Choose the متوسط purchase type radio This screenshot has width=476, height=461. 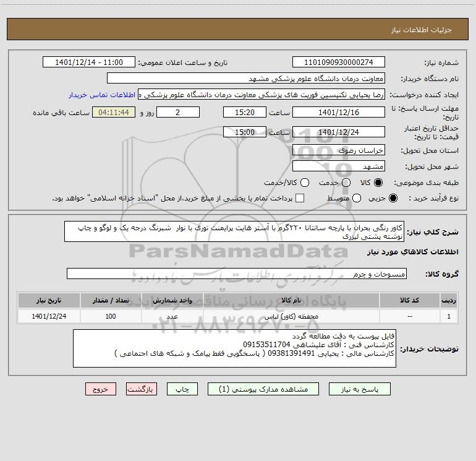coord(357,198)
